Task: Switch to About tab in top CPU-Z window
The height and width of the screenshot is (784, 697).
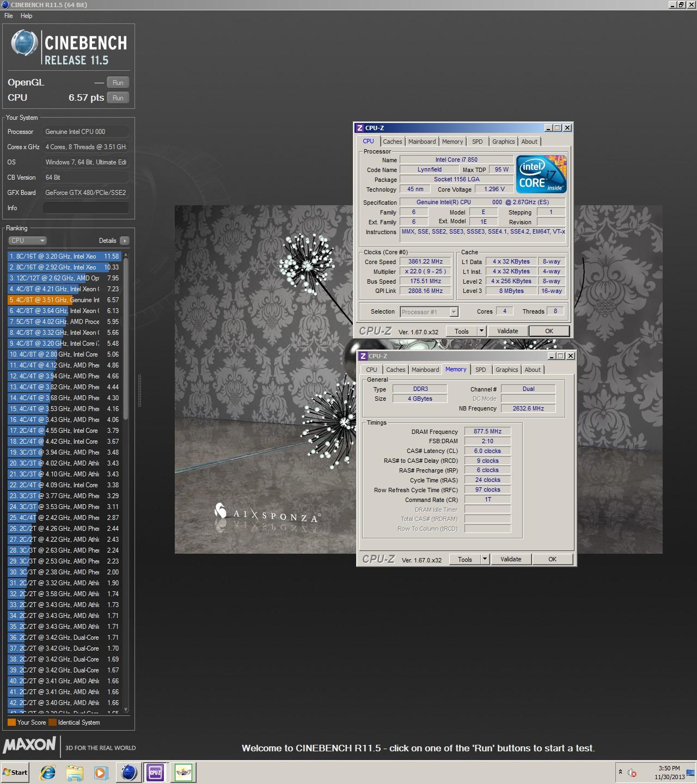Action: pyautogui.click(x=529, y=142)
